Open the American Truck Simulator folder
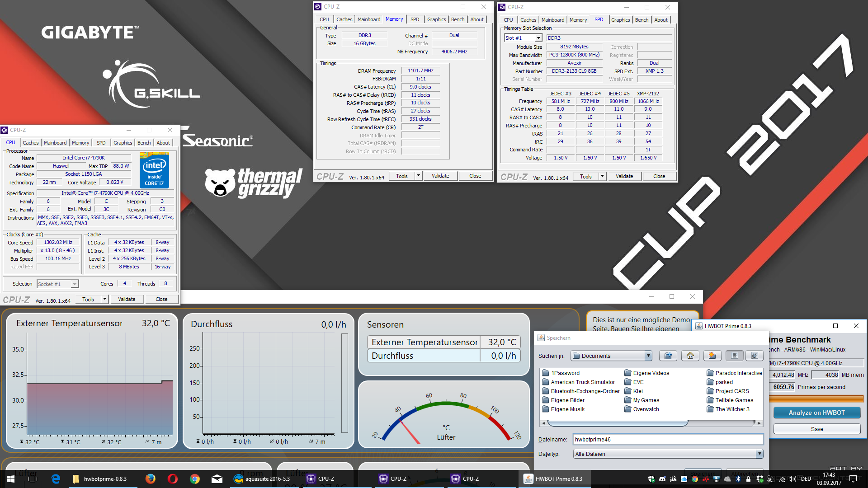The height and width of the screenshot is (488, 868). tap(579, 382)
